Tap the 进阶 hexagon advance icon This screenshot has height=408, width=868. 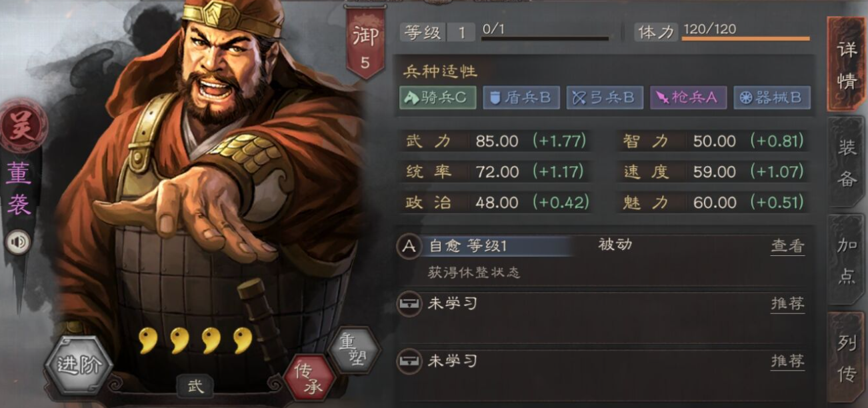pyautogui.click(x=79, y=365)
